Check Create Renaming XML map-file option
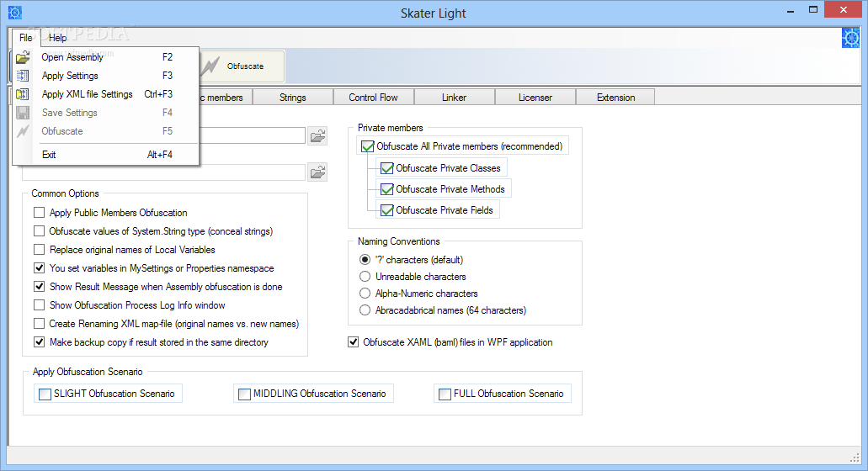The width and height of the screenshot is (868, 471). point(40,324)
